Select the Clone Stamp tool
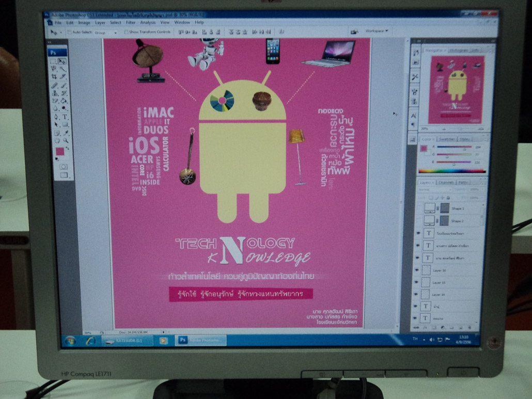The height and width of the screenshot is (399, 532). (55, 93)
